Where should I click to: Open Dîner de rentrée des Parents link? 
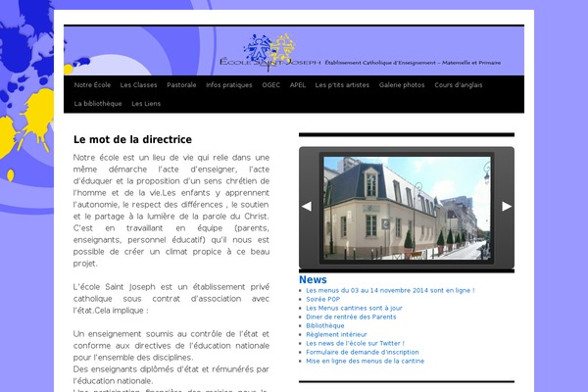351,317
